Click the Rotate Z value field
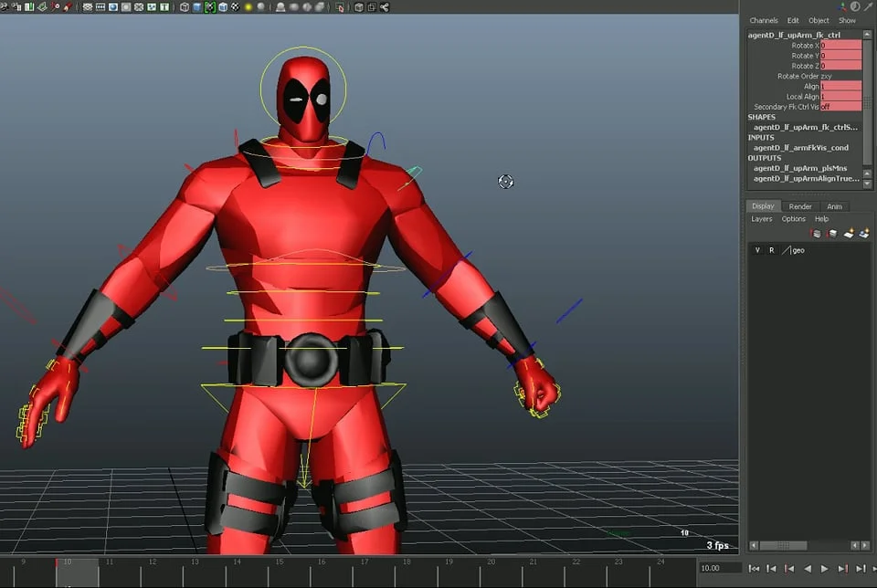This screenshot has width=877, height=588. (840, 66)
